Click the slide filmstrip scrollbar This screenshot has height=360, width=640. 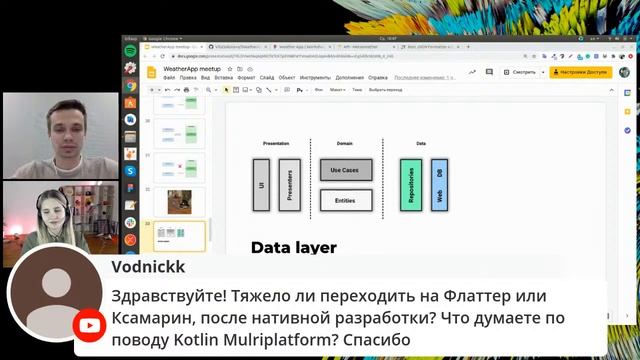210,229
